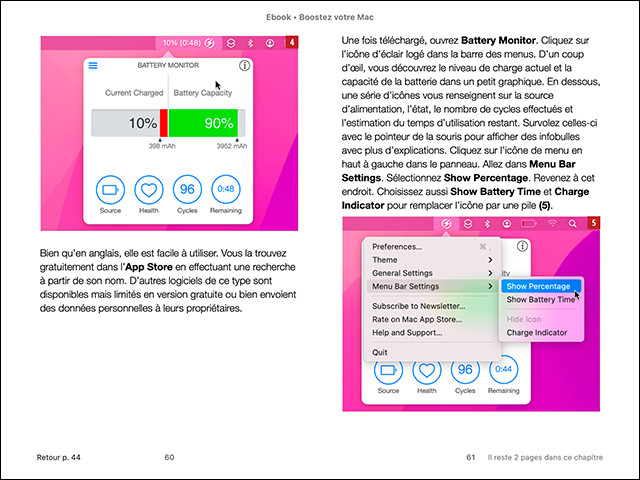Viewport: 640px width, 480px height.
Task: Toggle the Show Battery Time option
Action: coord(540,299)
